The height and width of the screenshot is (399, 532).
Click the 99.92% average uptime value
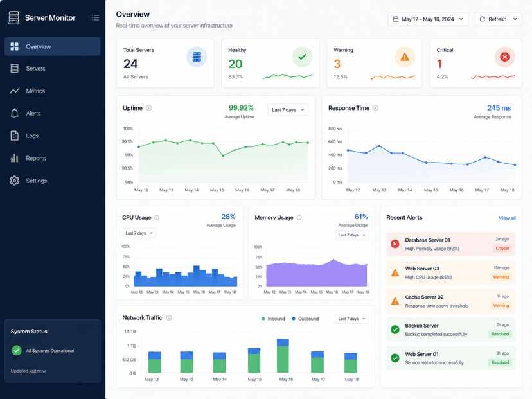pos(241,107)
